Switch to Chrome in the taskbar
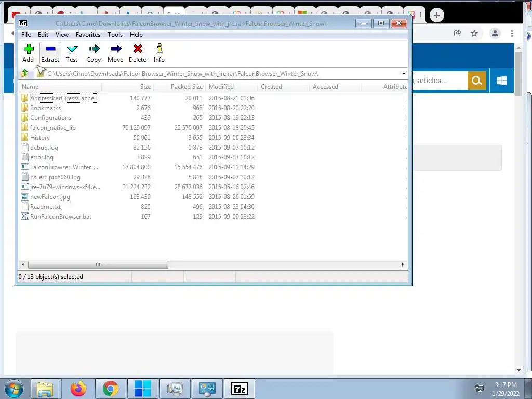This screenshot has height=399, width=532. (x=110, y=389)
